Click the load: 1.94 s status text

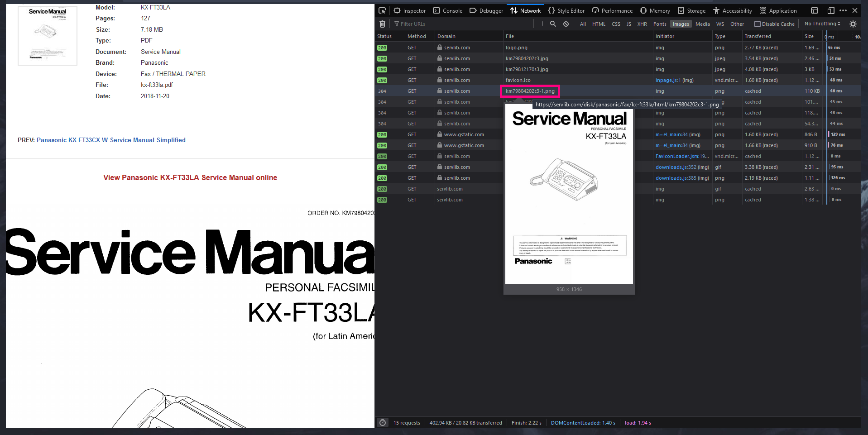638,423
